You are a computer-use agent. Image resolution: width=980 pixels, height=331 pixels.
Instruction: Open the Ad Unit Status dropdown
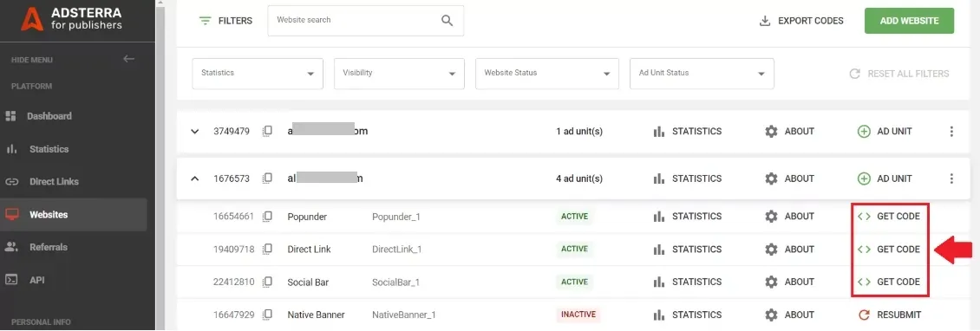pyautogui.click(x=702, y=74)
